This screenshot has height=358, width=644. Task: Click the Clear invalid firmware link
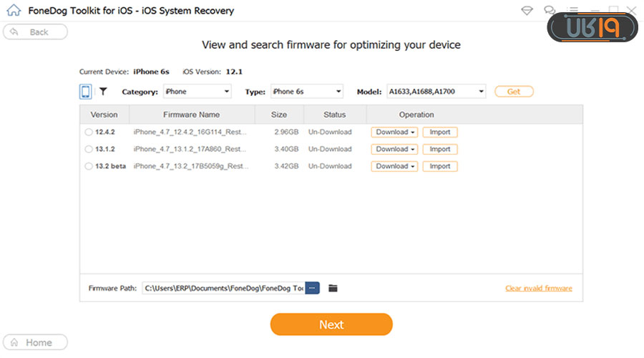(x=538, y=289)
